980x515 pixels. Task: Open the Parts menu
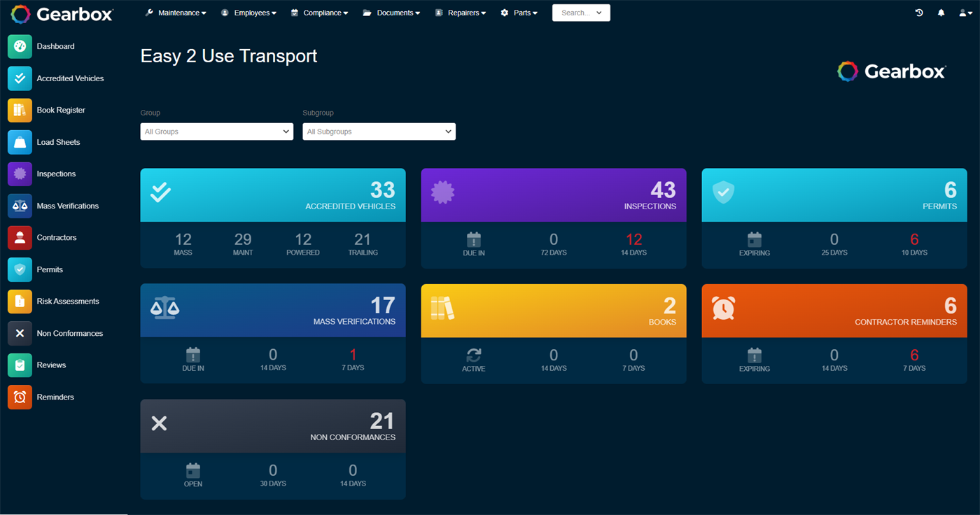(519, 13)
